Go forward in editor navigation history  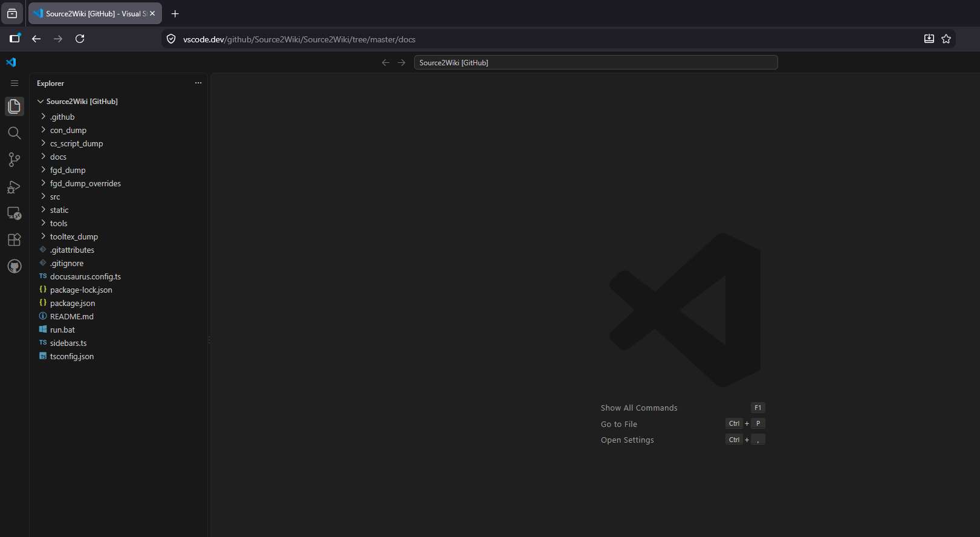[401, 62]
